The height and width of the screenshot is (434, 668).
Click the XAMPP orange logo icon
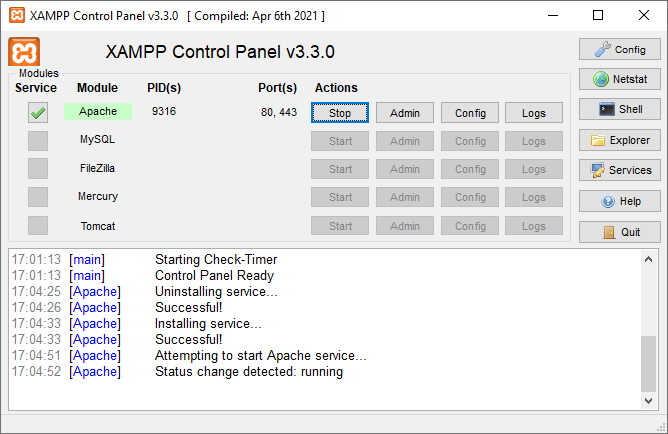pos(24,52)
